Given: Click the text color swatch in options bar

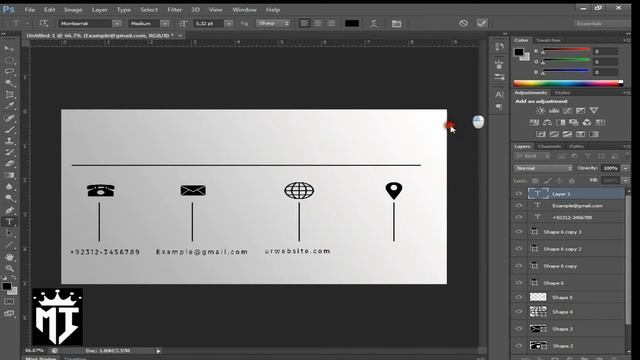Looking at the screenshot, I should tap(352, 23).
